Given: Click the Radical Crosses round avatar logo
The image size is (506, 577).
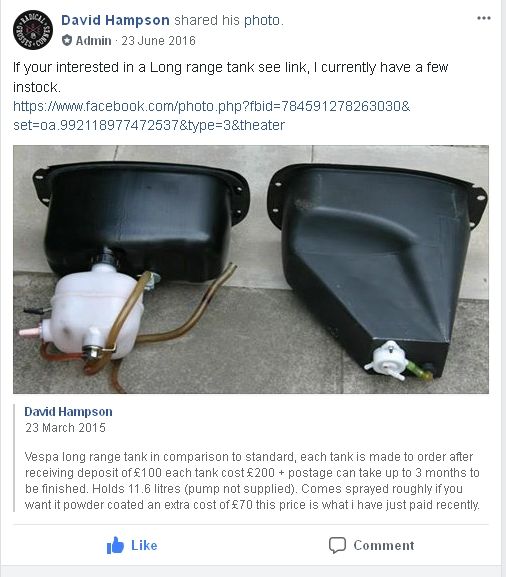Looking at the screenshot, I should [x=33, y=30].
